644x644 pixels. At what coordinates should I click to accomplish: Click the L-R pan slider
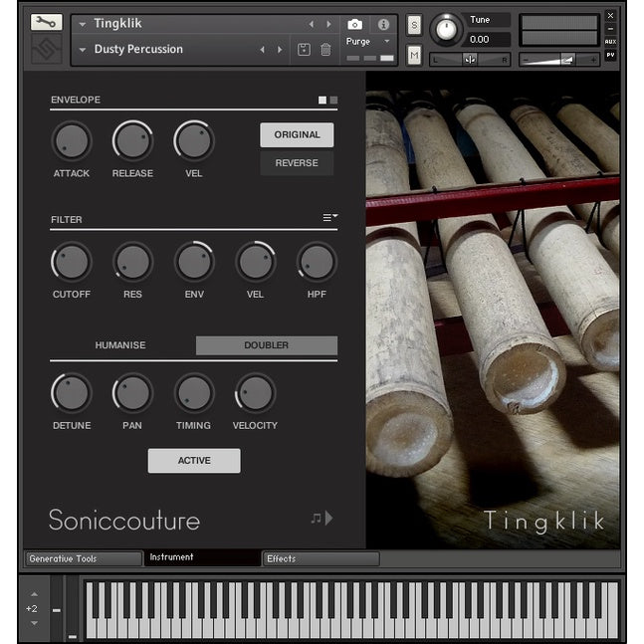[x=470, y=60]
